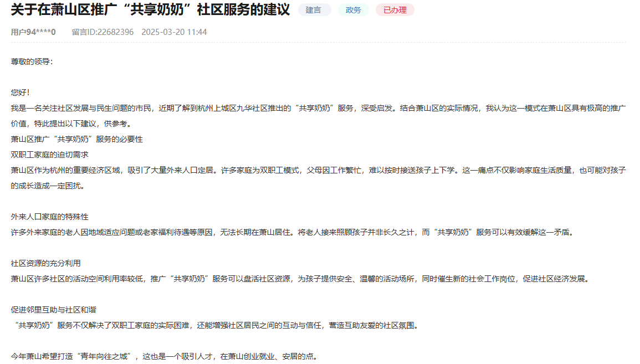Click the greeting line 尊敬的领导
The height and width of the screenshot is (364, 640).
[x=31, y=62]
